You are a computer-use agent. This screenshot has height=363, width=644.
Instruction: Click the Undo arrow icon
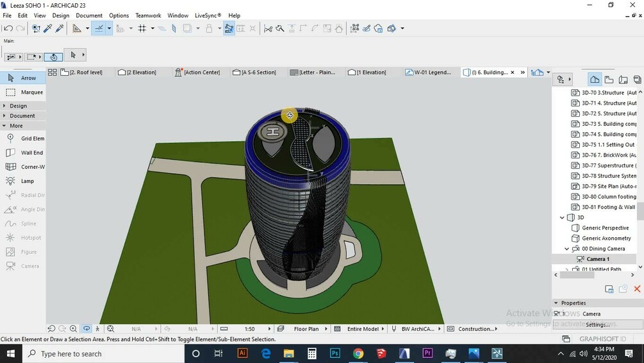pos(8,28)
